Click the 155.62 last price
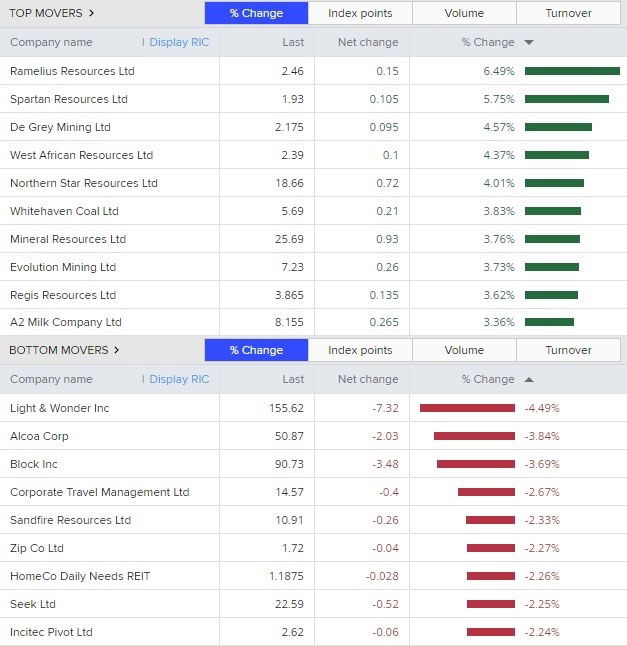627x646 pixels. (286, 408)
